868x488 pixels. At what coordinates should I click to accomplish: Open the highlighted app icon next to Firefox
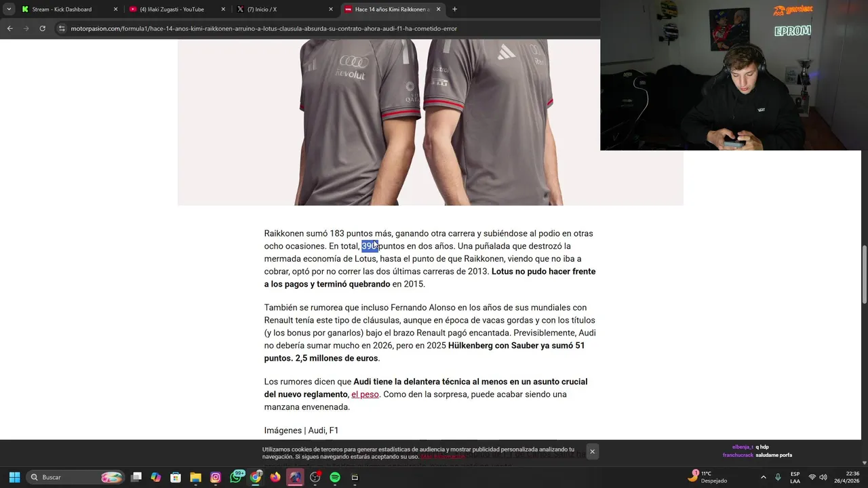(295, 477)
